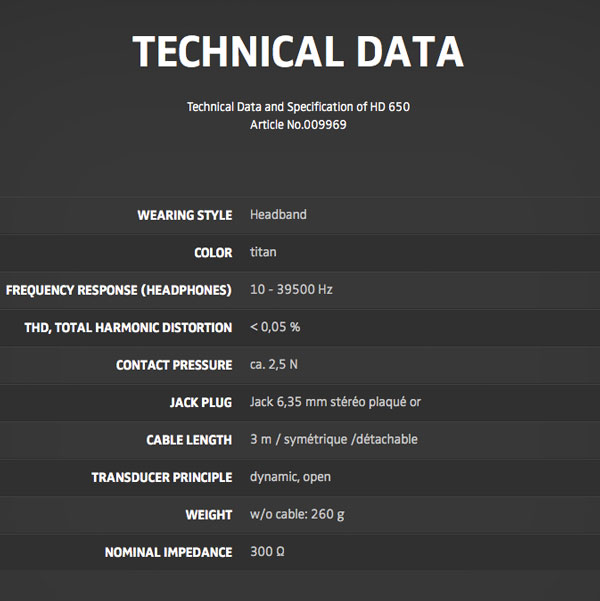Click '3 m / symétrique /détachable' value
Image resolution: width=600 pixels, height=601 pixels.
point(334,439)
